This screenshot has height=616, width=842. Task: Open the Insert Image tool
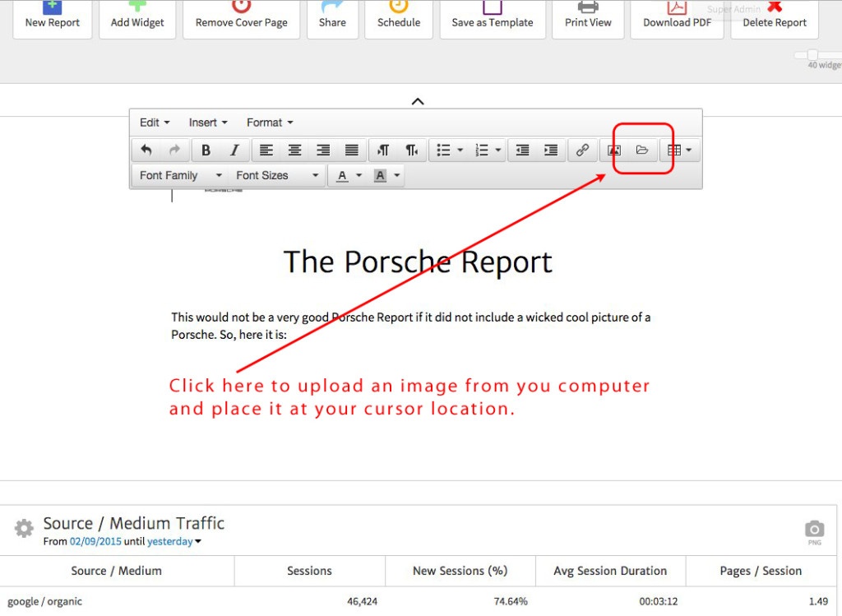coord(613,150)
